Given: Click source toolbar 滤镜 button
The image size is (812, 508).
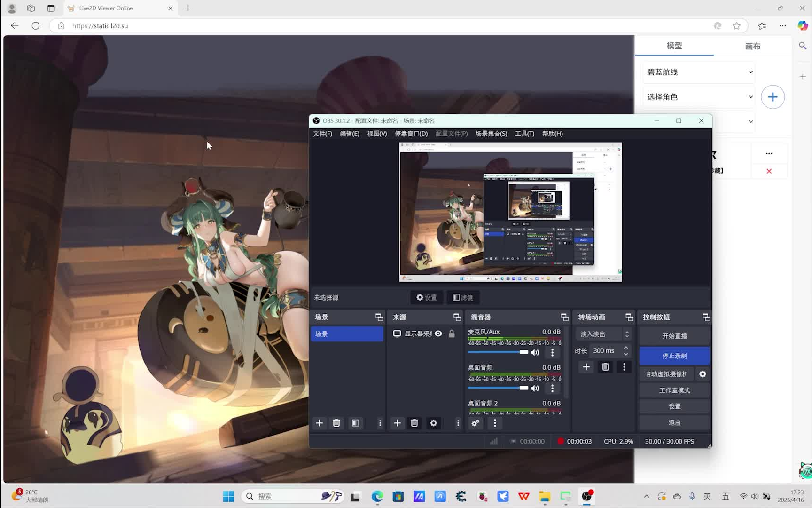Looking at the screenshot, I should 463,297.
